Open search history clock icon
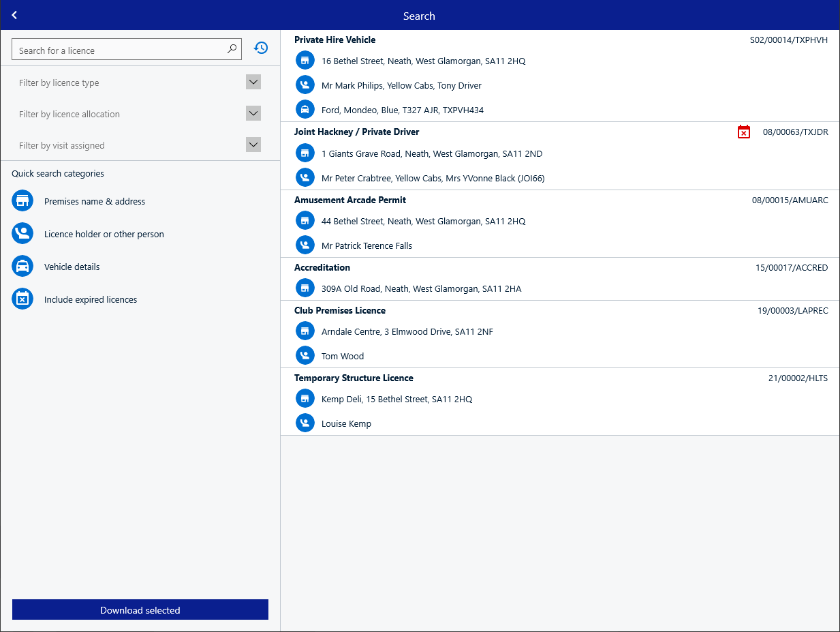 pos(261,48)
